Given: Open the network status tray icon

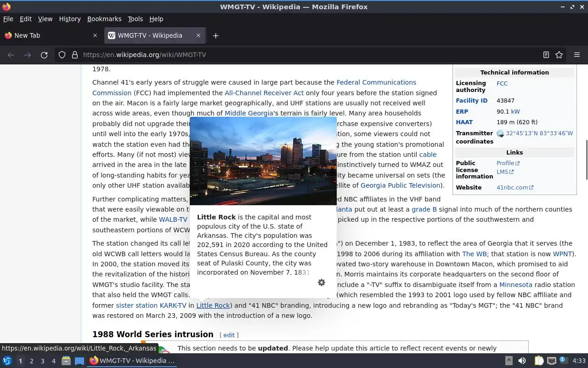Looking at the screenshot, I should tap(552, 361).
